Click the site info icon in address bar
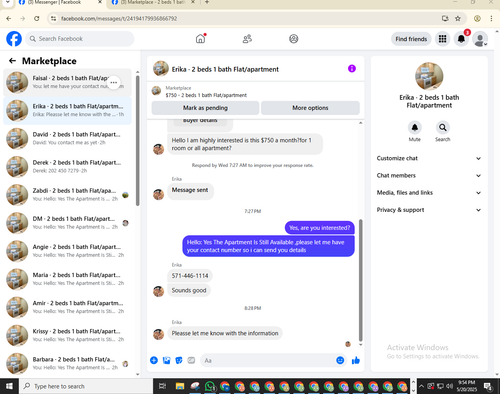Image resolution: width=500 pixels, height=394 pixels. (53, 19)
